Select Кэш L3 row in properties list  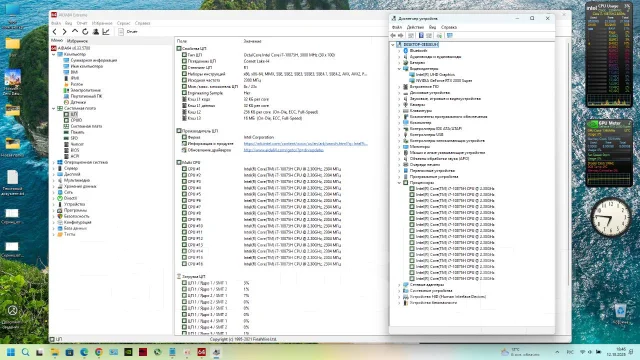click(242, 118)
